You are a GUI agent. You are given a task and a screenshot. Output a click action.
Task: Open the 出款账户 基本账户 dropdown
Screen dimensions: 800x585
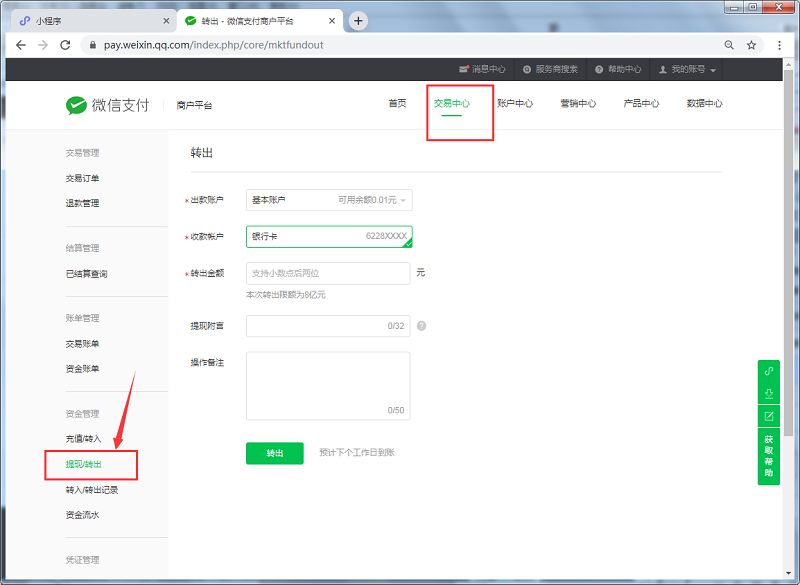point(329,200)
